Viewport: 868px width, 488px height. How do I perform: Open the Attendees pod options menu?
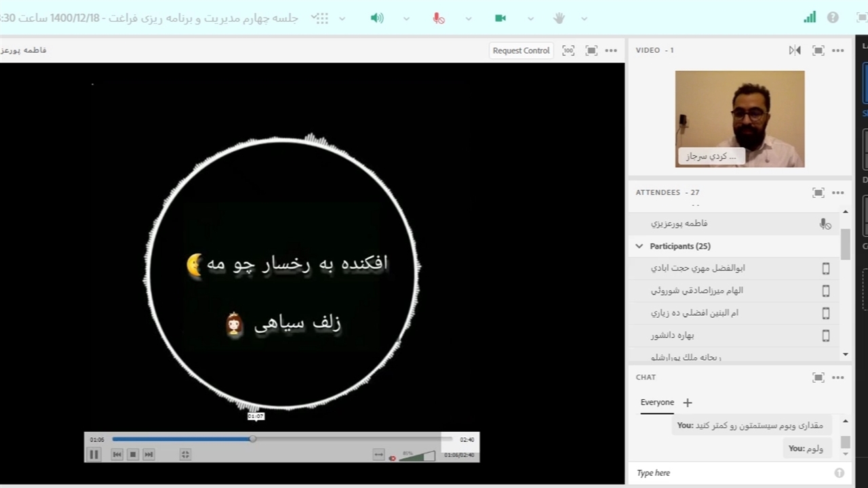click(838, 192)
